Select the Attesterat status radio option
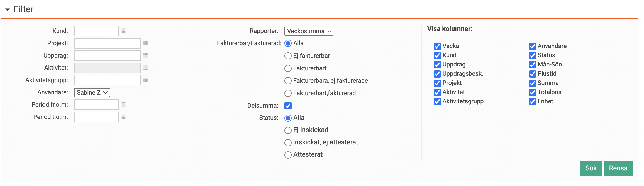This screenshot has width=644, height=186. [x=288, y=155]
